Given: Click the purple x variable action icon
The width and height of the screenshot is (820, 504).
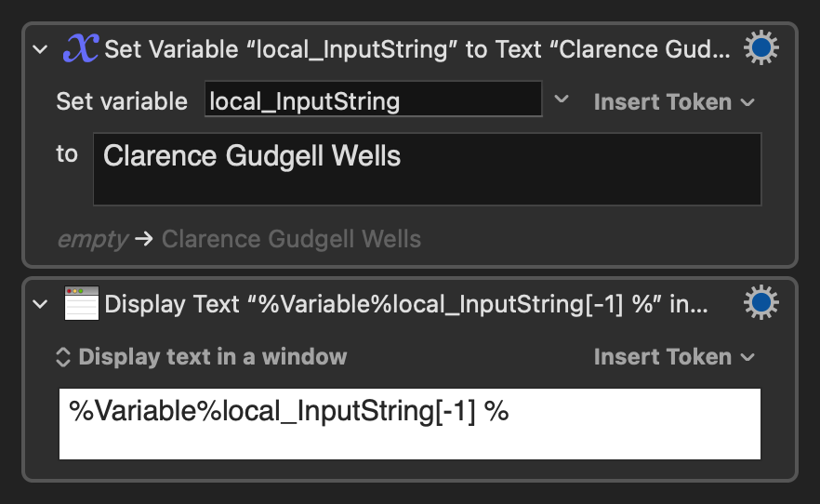Looking at the screenshot, I should tap(81, 48).
